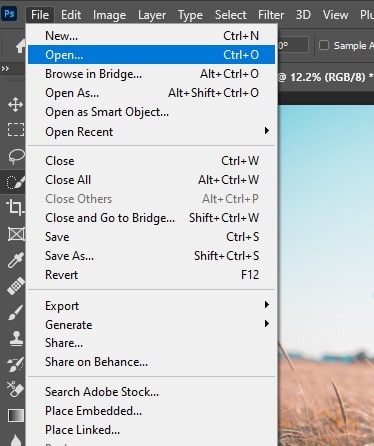The image size is (374, 446).
Task: Select the Lasso tool
Action: tap(16, 156)
